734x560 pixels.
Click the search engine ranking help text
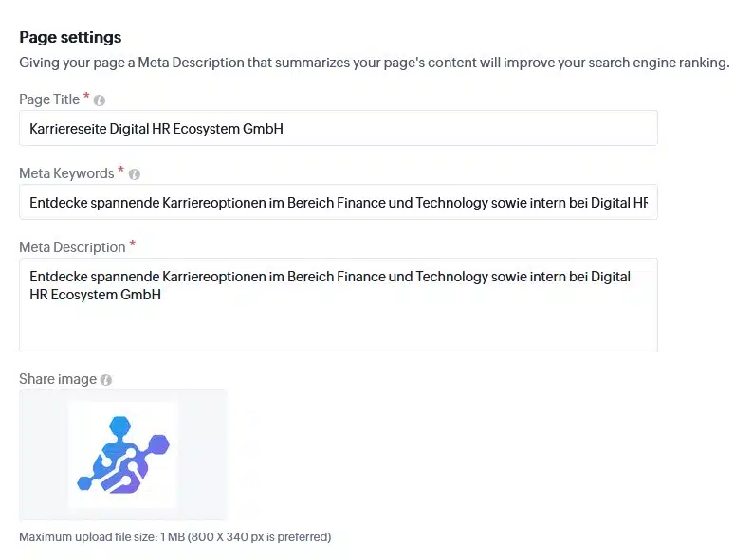374,63
